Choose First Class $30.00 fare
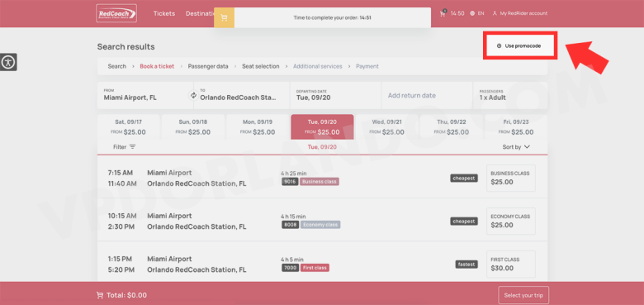The width and height of the screenshot is (644, 305). click(x=510, y=264)
